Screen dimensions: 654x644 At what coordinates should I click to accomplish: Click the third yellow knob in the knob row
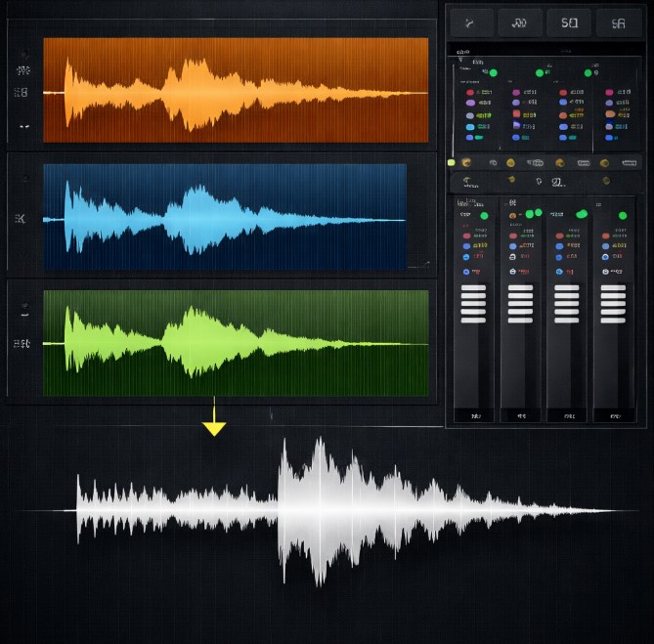point(560,162)
